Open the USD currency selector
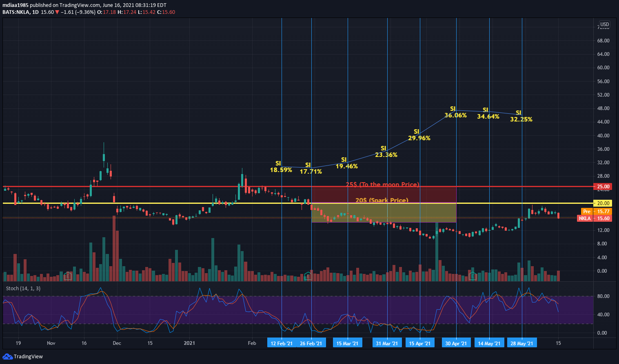 (604, 24)
